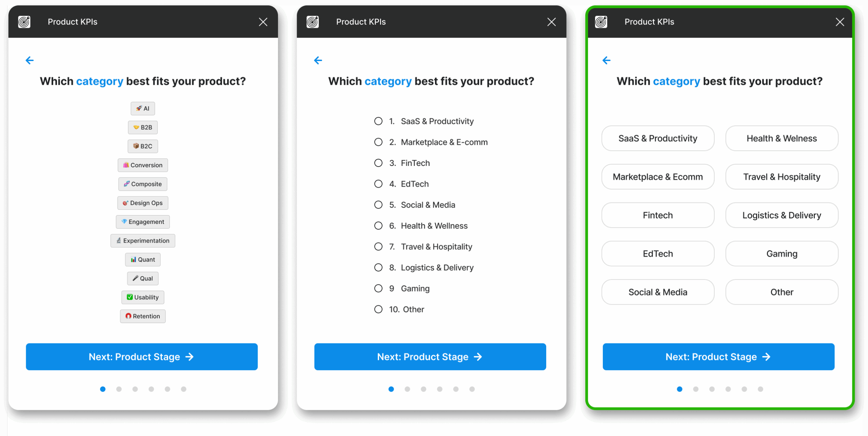This screenshot has height=436, width=868.
Task: Select the Travel & Hospitality pill button
Action: 782,177
